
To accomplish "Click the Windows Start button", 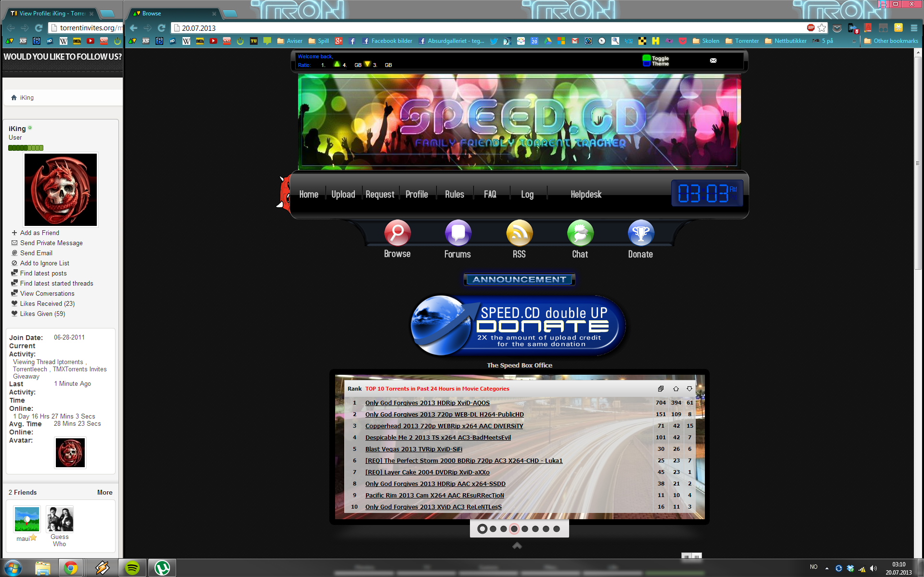I will pos(13,568).
